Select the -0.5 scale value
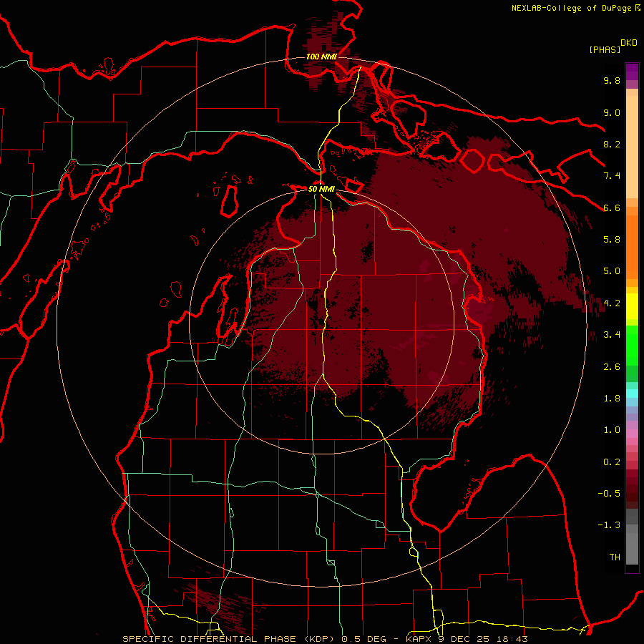The width and height of the screenshot is (644, 644). [609, 494]
